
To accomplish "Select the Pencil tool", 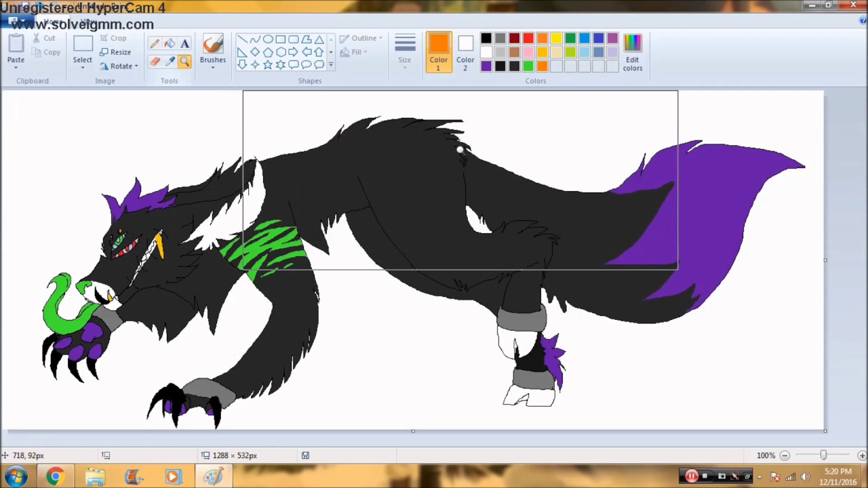I will [x=155, y=43].
